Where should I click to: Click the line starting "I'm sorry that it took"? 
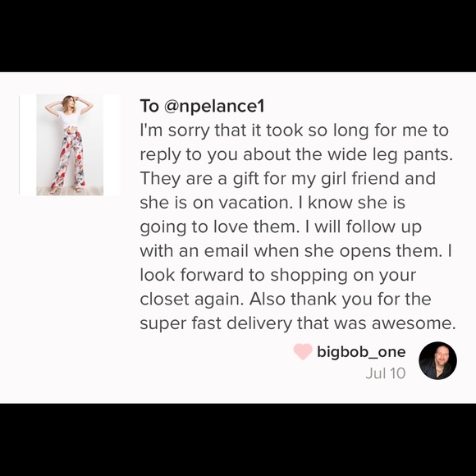[294, 130]
